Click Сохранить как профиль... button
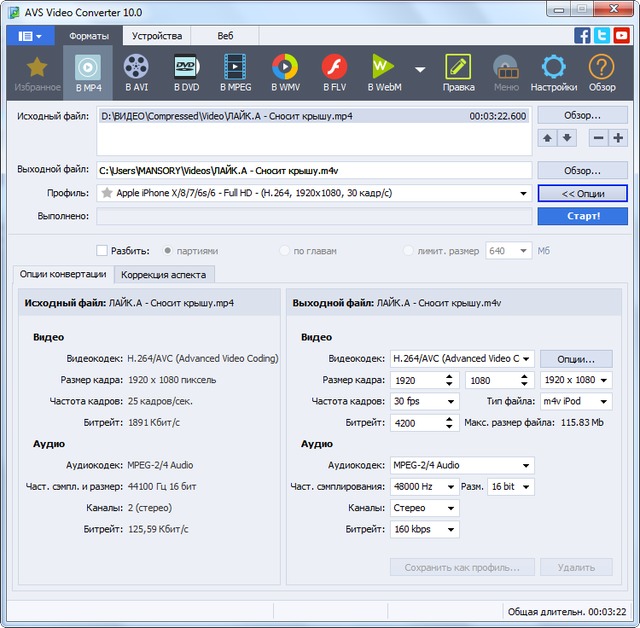 click(462, 567)
